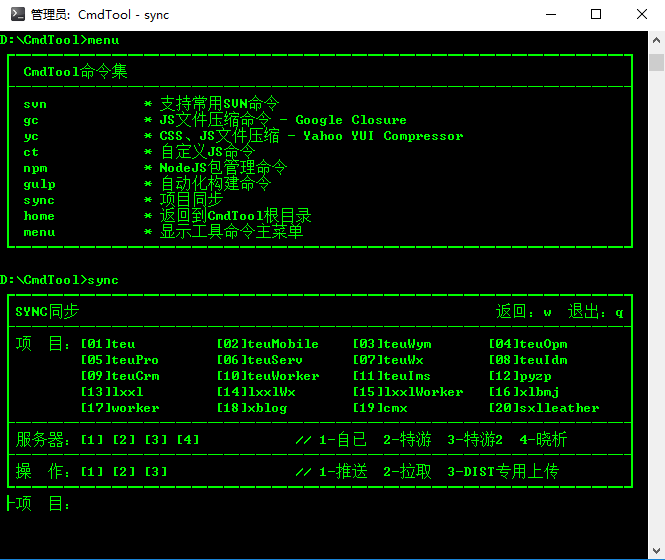This screenshot has height=560, width=665.
Task: Maximize the CmdTool console window
Action: click(596, 15)
